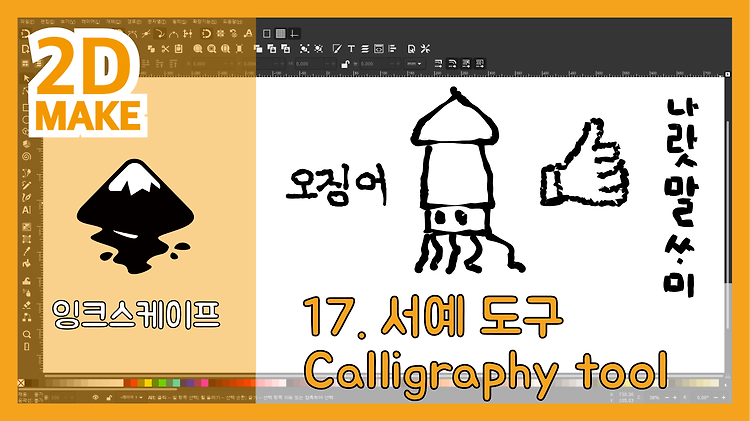
Task: Open the mm units dropdown
Action: click(x=414, y=64)
